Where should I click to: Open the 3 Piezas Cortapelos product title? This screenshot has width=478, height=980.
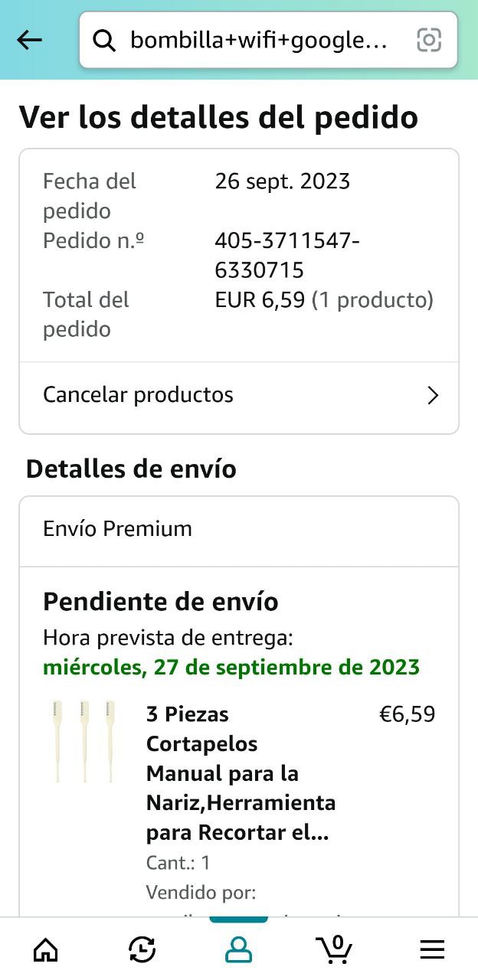tap(241, 773)
